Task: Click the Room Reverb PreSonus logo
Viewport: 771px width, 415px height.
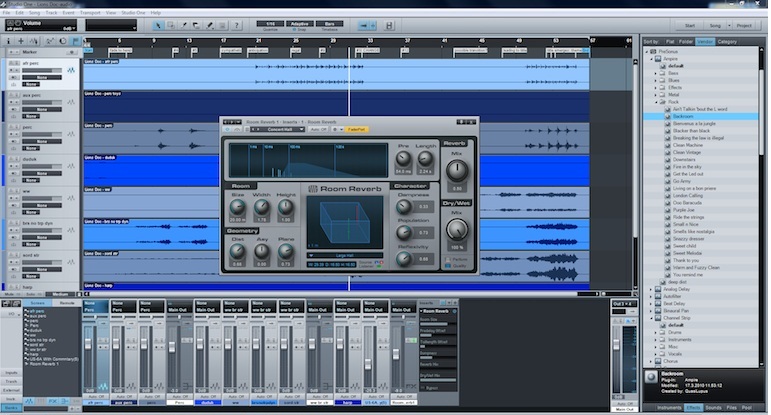Action: tap(313, 189)
